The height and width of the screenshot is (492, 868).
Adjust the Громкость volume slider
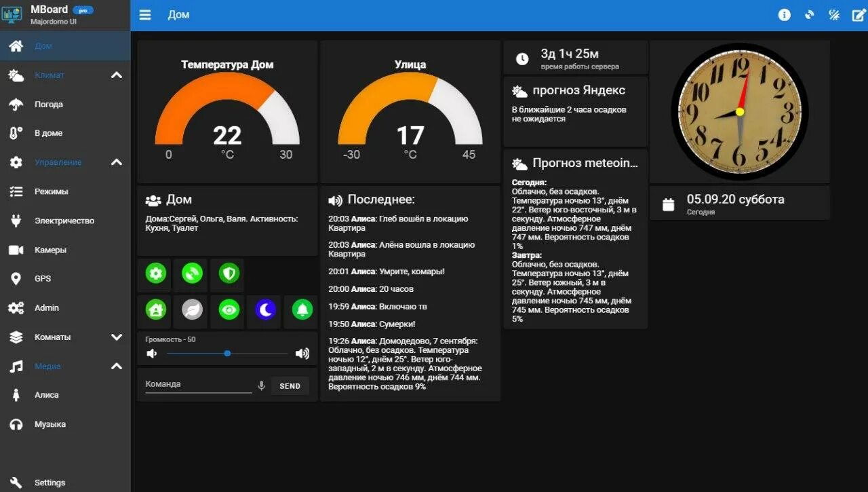227,354
